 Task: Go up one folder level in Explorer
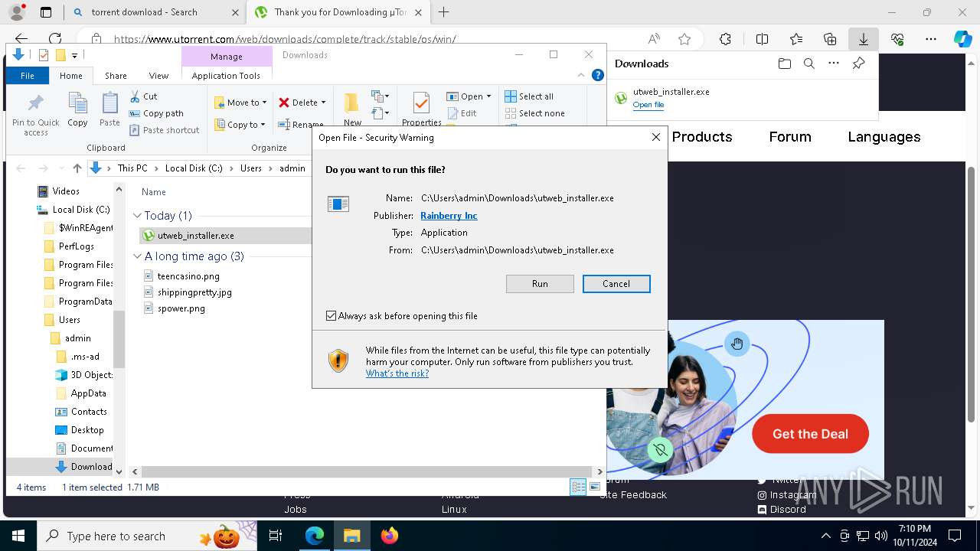77,168
